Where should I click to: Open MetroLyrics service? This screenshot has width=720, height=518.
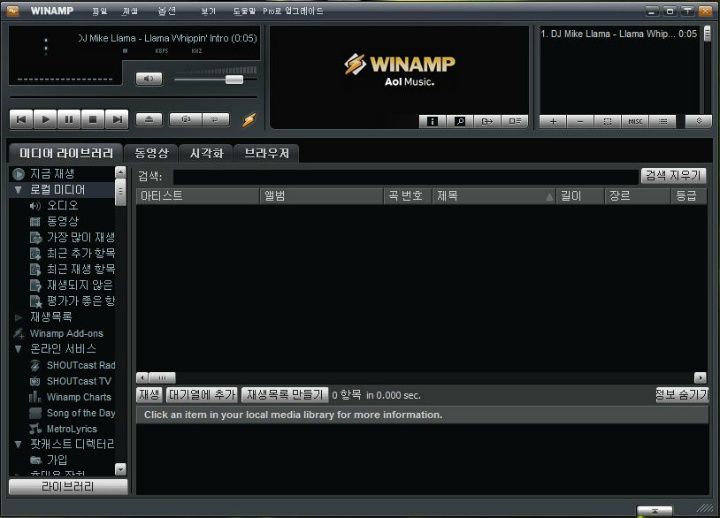[72, 429]
